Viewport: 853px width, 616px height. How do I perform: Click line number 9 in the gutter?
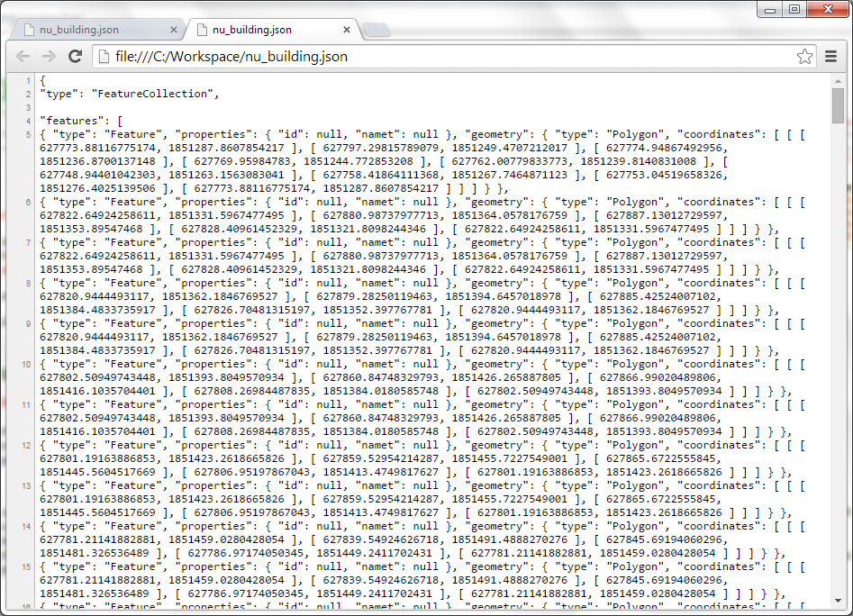click(x=28, y=324)
